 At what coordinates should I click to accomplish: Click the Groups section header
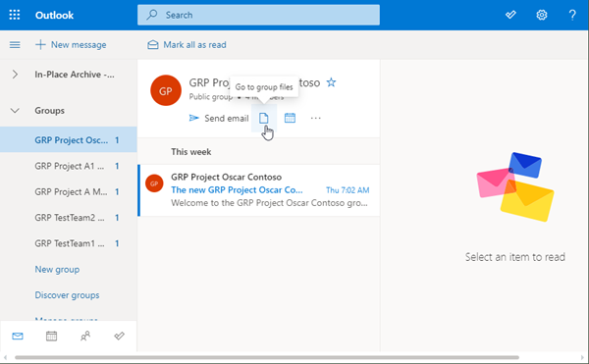click(x=50, y=111)
